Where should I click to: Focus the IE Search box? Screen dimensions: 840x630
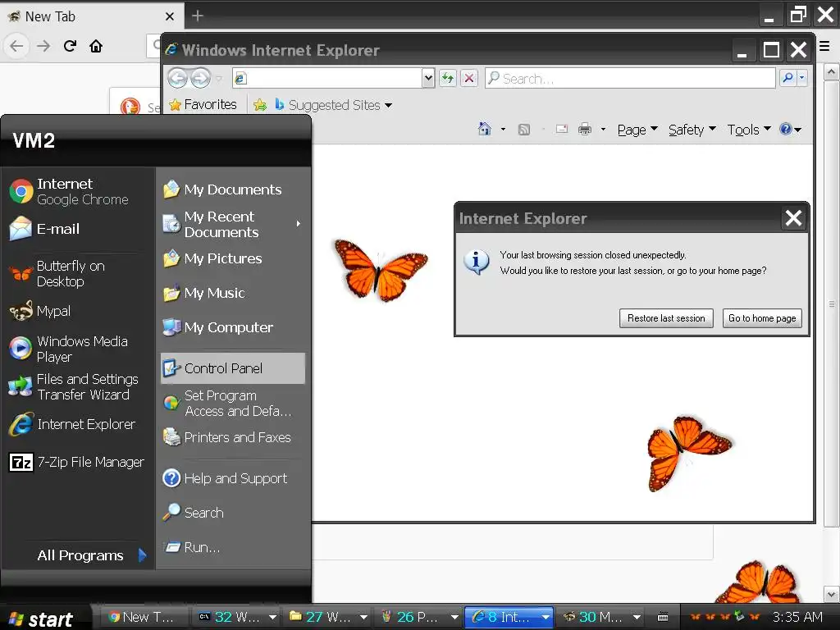(630, 78)
